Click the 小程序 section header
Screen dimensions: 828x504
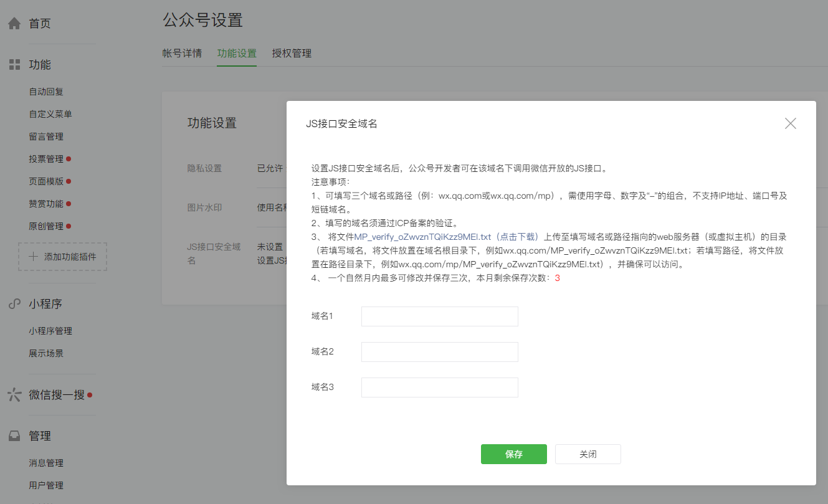click(45, 304)
